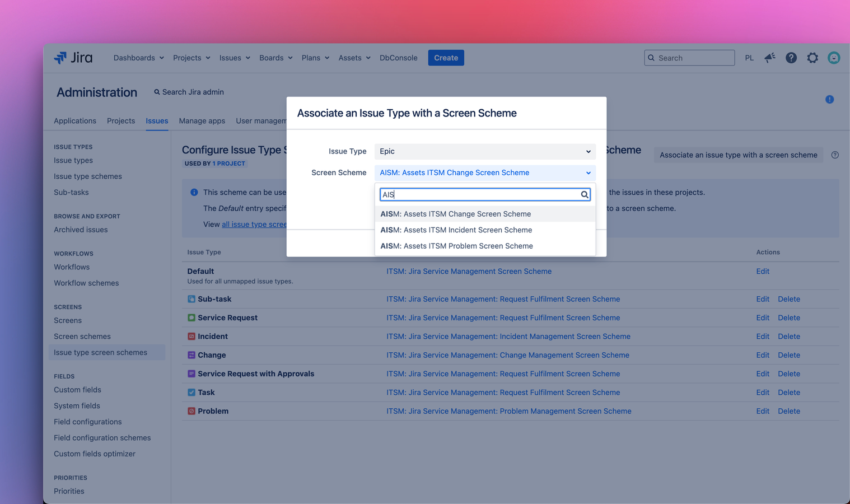
Task: Click the blue notification indicator icon
Action: coord(830,100)
